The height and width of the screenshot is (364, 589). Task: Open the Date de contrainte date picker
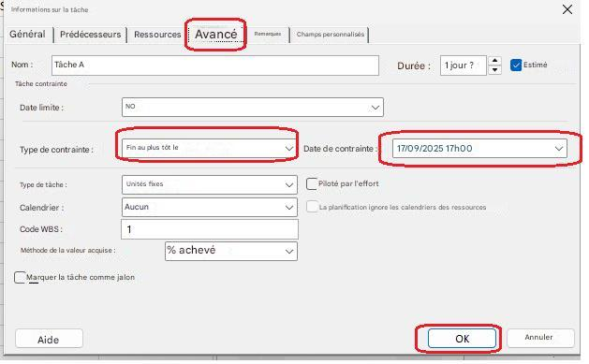479,148
